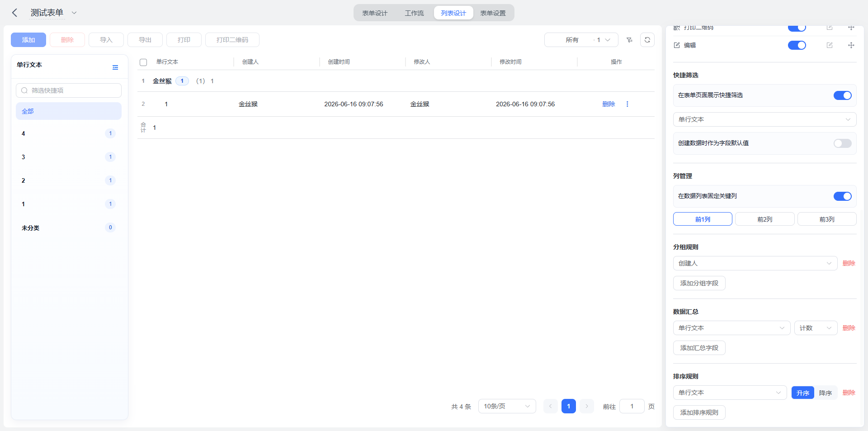Image resolution: width=868 pixels, height=431 pixels.
Task: Click the 添加排序规则 button
Action: click(x=699, y=412)
